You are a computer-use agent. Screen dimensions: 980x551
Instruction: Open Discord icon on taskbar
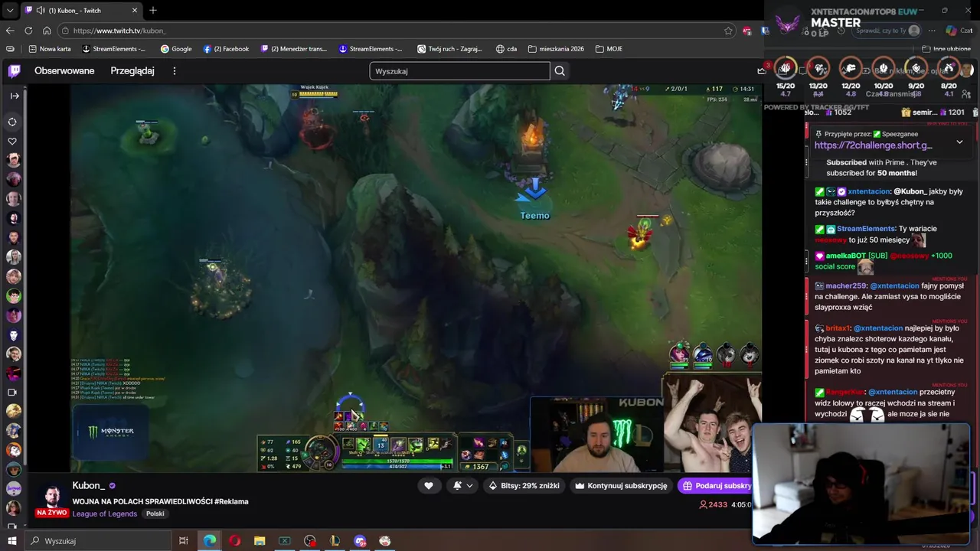click(360, 541)
